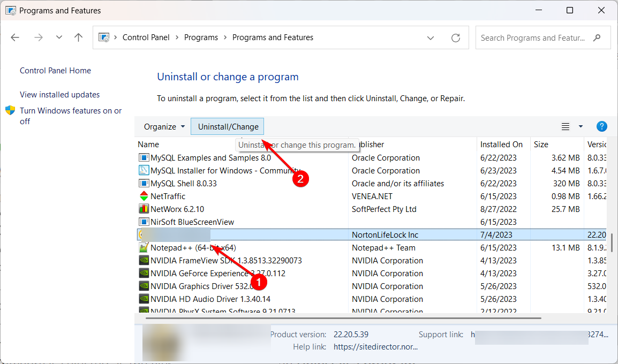This screenshot has height=364, width=618.
Task: Click the sitedirector help link
Action: click(x=375, y=347)
